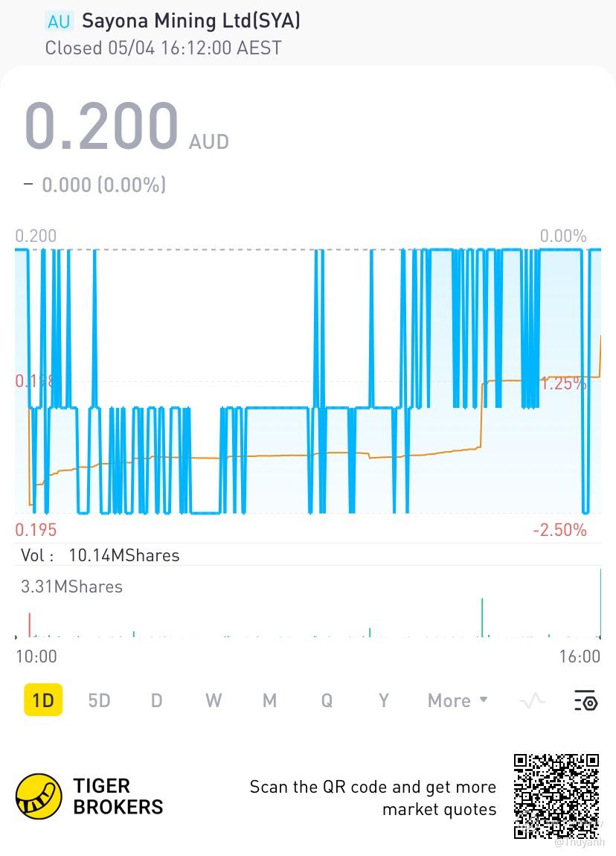Show the monthly M chart
The height and width of the screenshot is (856, 616).
(269, 700)
